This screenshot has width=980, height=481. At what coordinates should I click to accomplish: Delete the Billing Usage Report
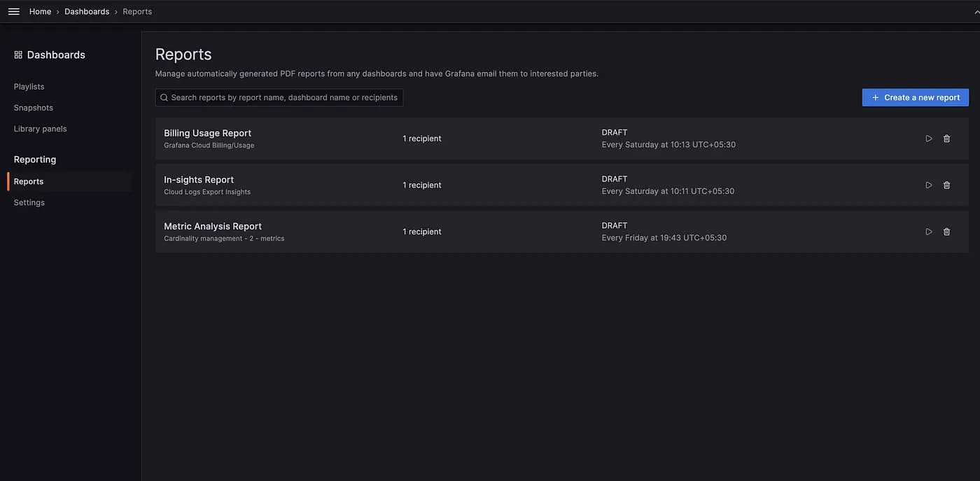coord(946,138)
